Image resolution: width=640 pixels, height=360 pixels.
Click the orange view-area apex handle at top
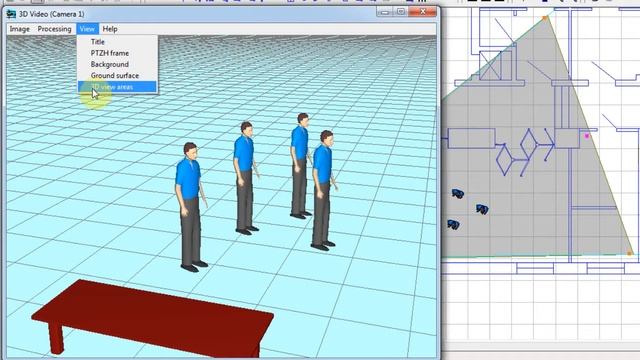(x=545, y=18)
